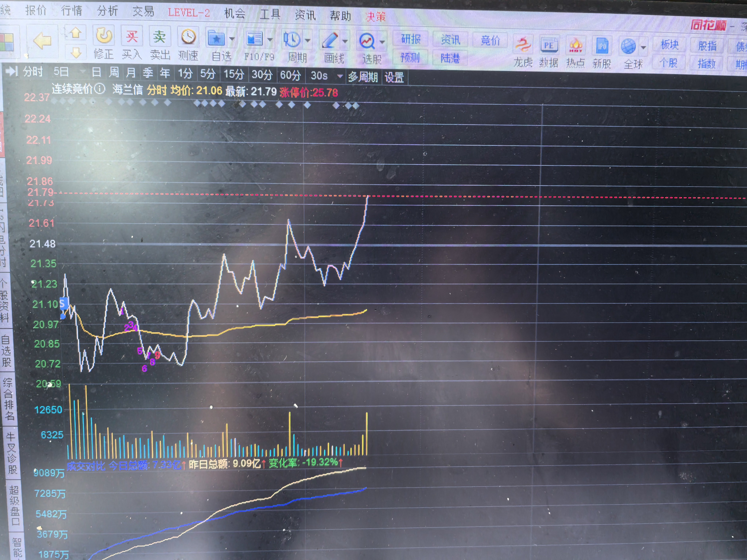Image resolution: width=747 pixels, height=560 pixels.
Task: Open the 帮助 menu
Action: click(x=340, y=15)
